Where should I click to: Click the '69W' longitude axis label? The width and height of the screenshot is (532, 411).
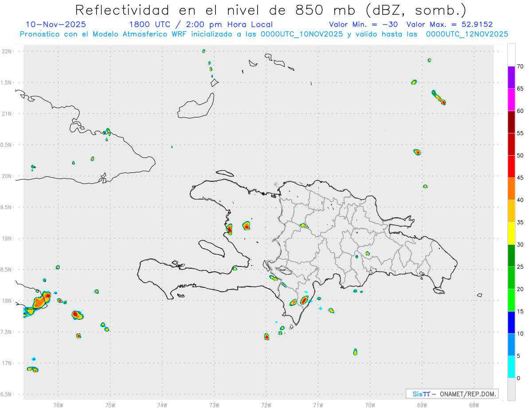(422, 405)
